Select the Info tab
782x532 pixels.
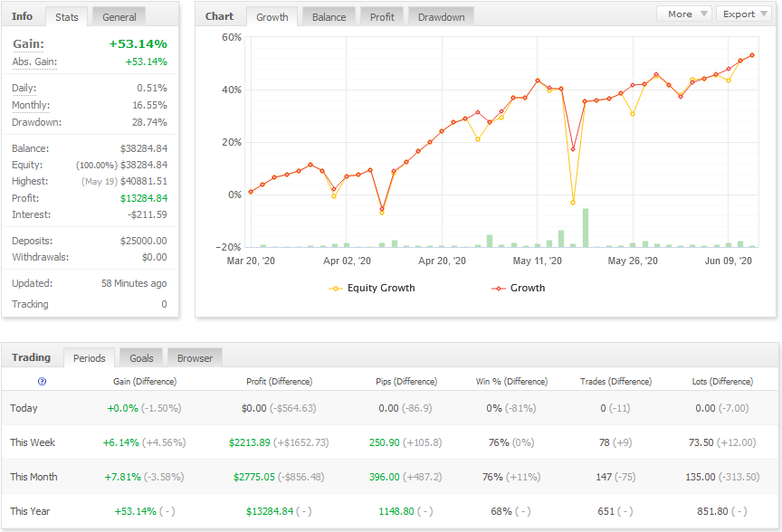(22, 16)
